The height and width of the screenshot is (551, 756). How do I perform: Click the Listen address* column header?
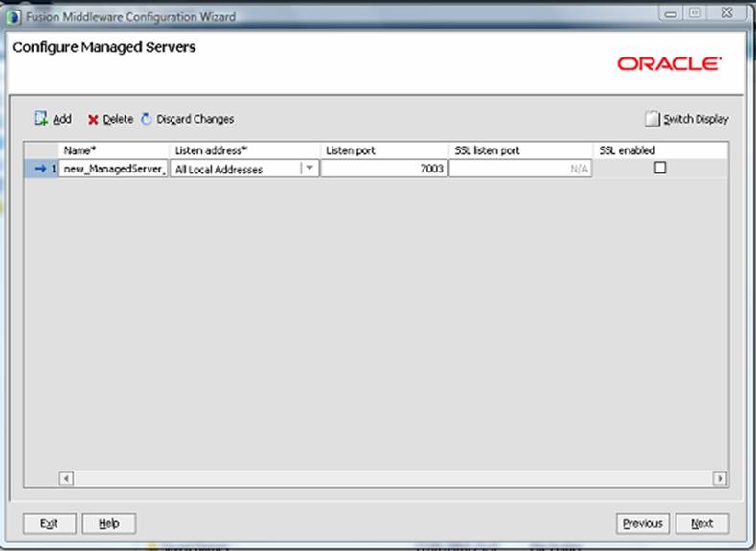[244, 150]
